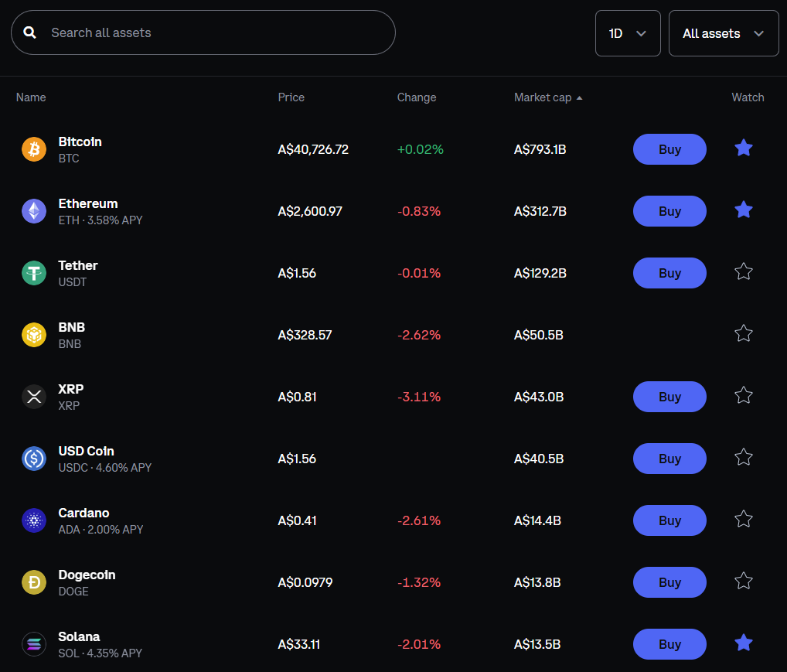This screenshot has width=787, height=672.
Task: Sort by Change column header
Action: point(417,97)
